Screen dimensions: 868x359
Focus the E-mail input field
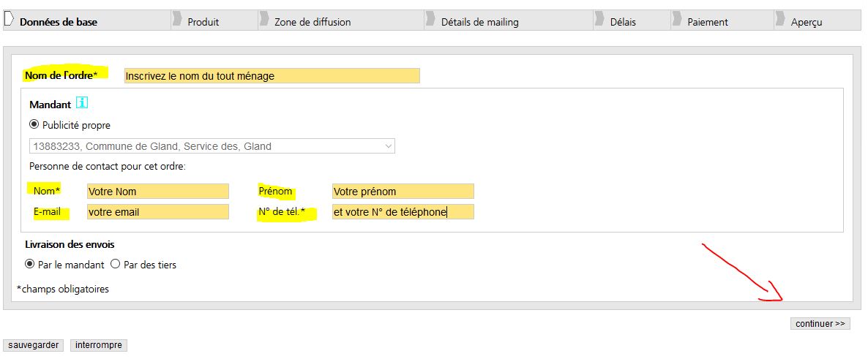(157, 212)
